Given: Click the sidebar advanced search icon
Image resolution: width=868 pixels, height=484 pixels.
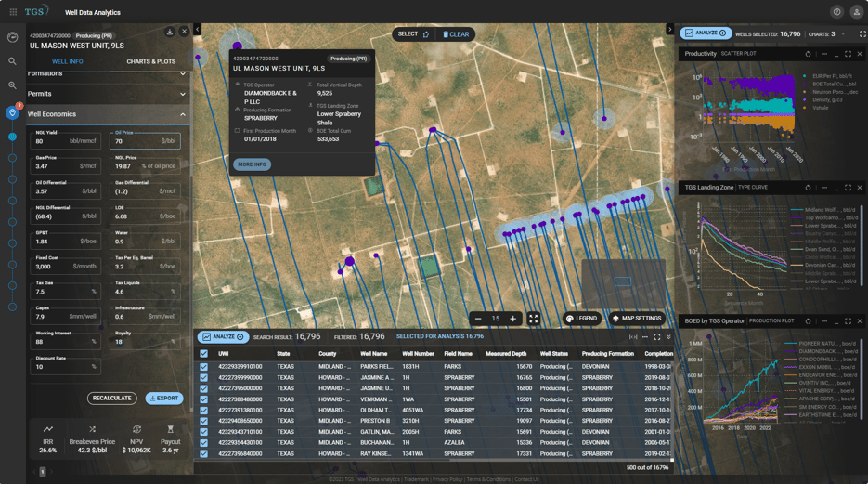Looking at the screenshot, I should click(x=12, y=85).
